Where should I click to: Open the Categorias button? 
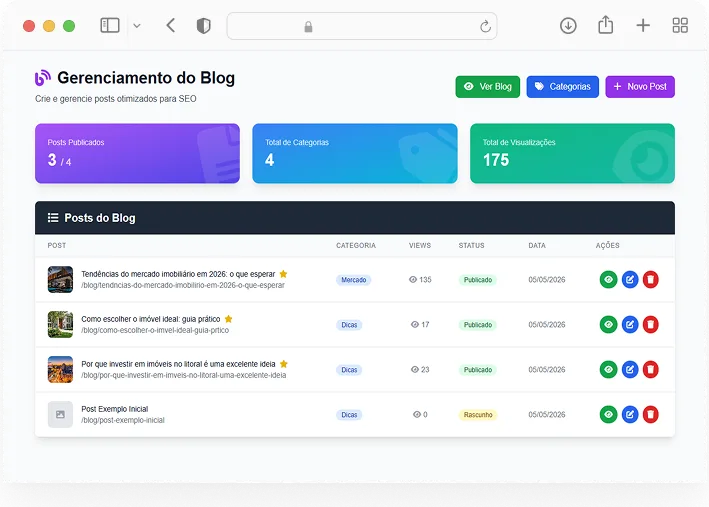562,86
